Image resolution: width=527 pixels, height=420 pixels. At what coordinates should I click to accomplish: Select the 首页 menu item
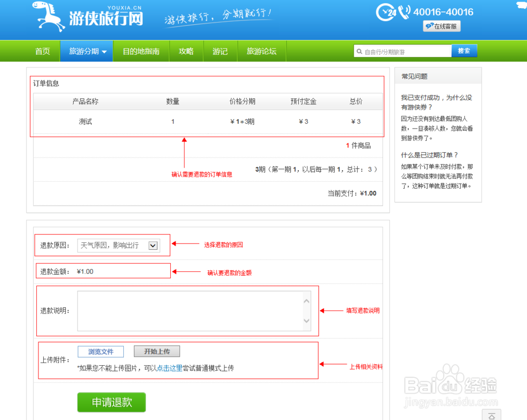click(x=42, y=51)
